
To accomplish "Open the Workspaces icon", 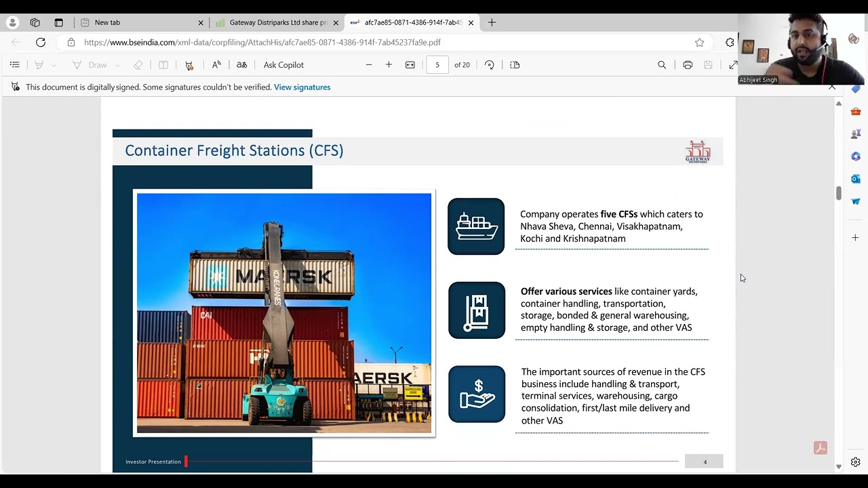I will tap(35, 22).
